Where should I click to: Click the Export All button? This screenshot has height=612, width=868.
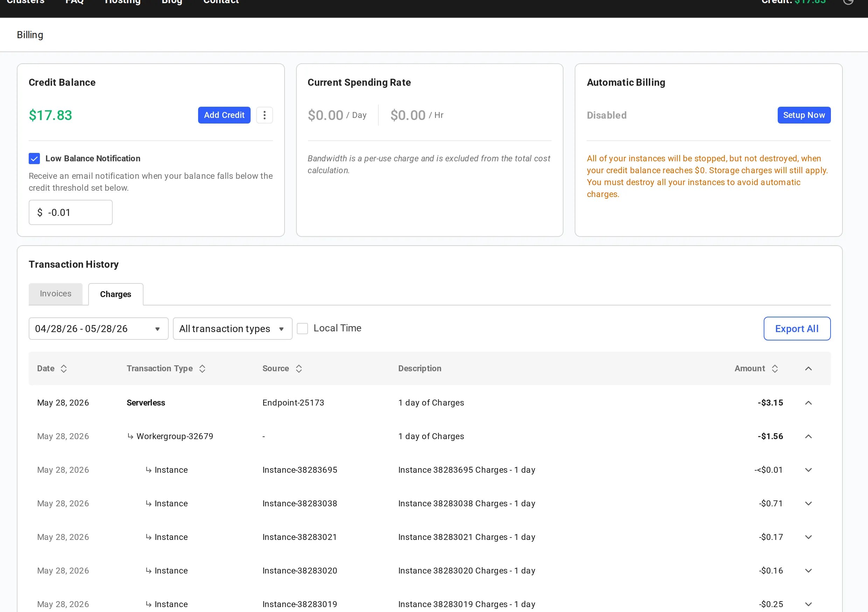pyautogui.click(x=797, y=329)
